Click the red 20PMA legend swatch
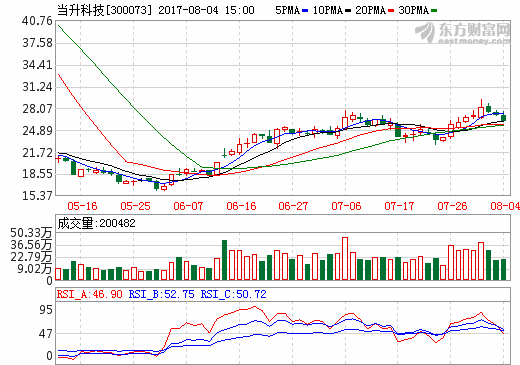Image resolution: width=520 pixels, height=365 pixels. (391, 11)
